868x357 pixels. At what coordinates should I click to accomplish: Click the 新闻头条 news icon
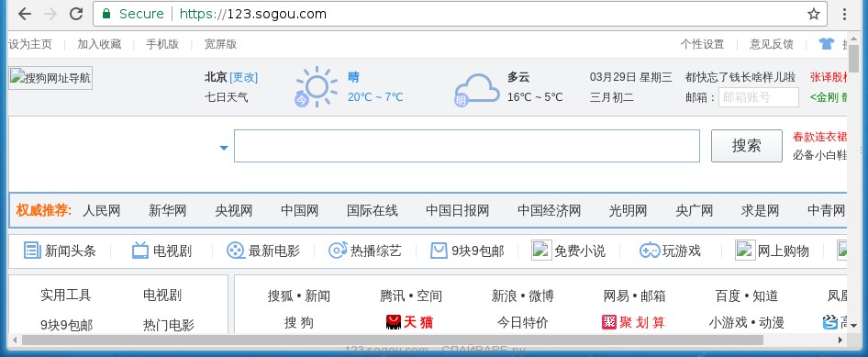(x=33, y=251)
